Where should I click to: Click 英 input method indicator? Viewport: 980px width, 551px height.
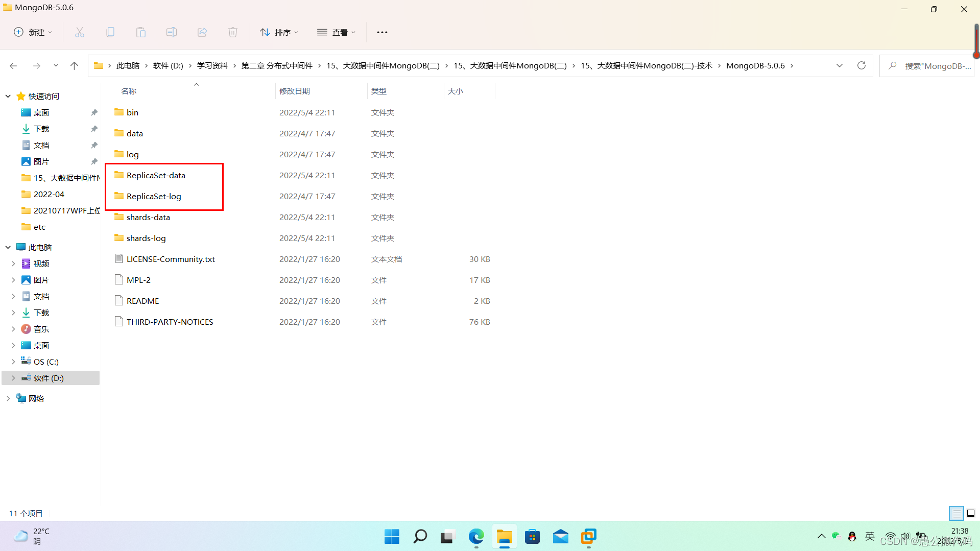[x=870, y=536]
